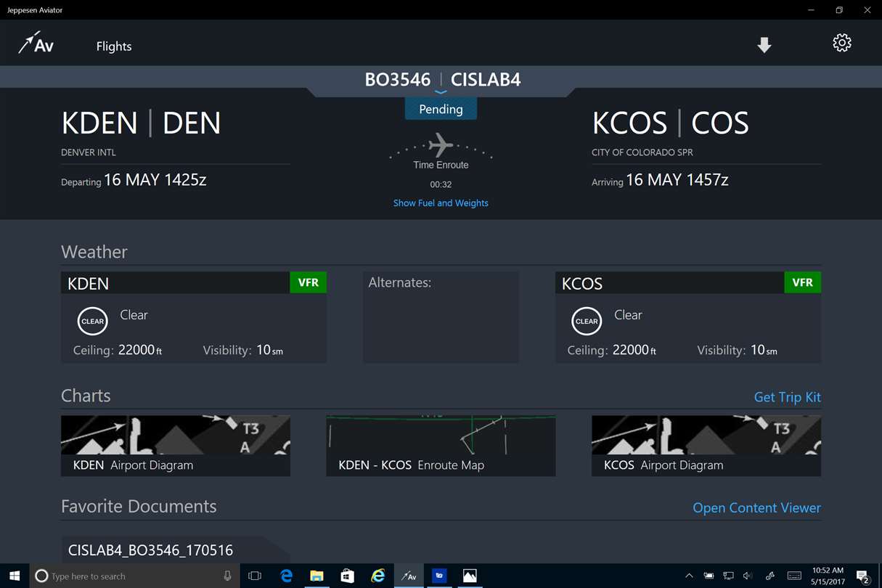Click the Aviator app taskbar icon
Screen dimensions: 882x588
point(409,576)
